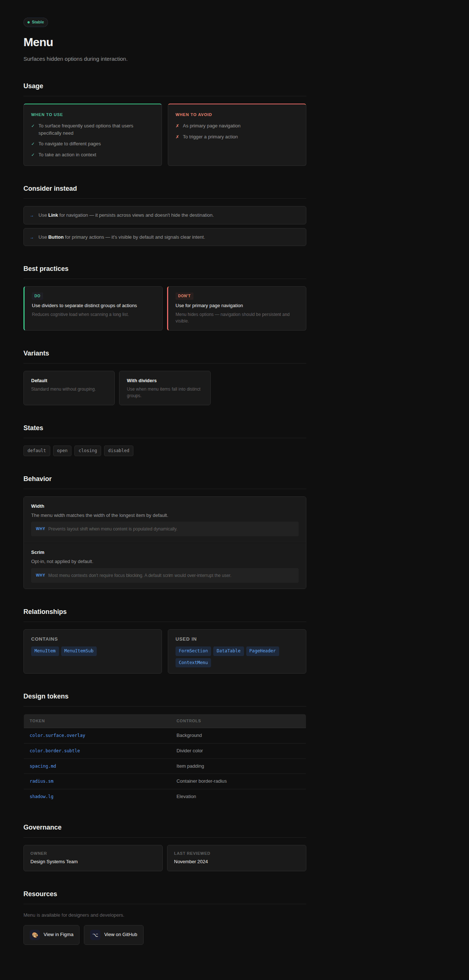Click the green dot in Stable badge
The image size is (469, 980).
(x=29, y=22)
